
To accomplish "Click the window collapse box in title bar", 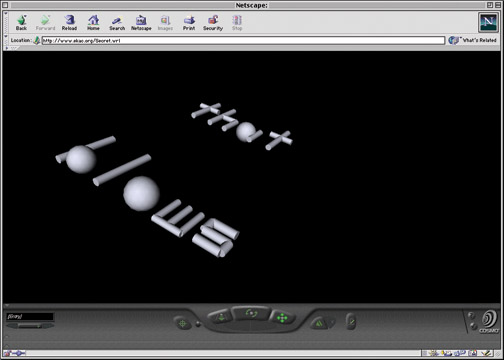I will [497, 5].
